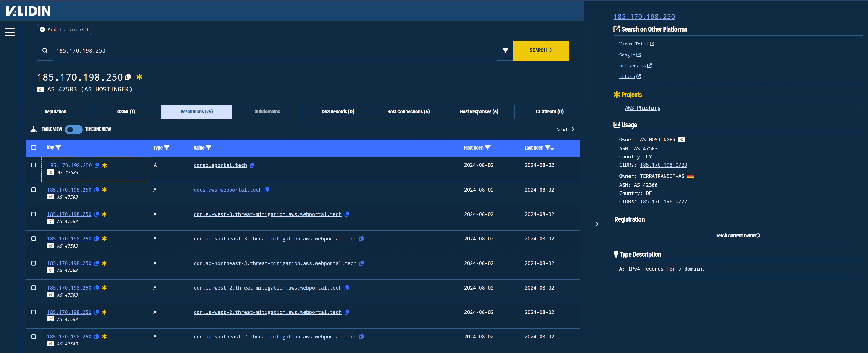Image resolution: width=868 pixels, height=353 pixels.
Task: Click the project star in the docs.aws.webportal.tech row
Action: (x=104, y=190)
